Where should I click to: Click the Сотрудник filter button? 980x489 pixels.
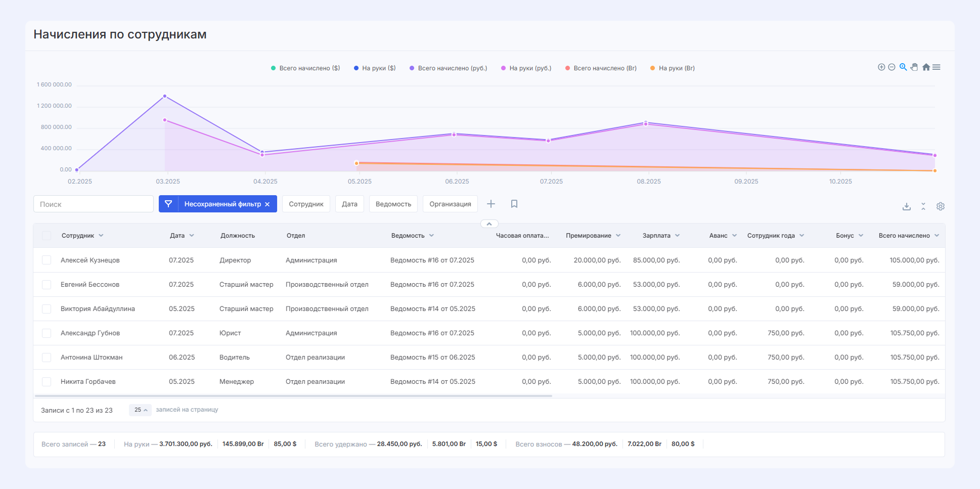(x=306, y=204)
